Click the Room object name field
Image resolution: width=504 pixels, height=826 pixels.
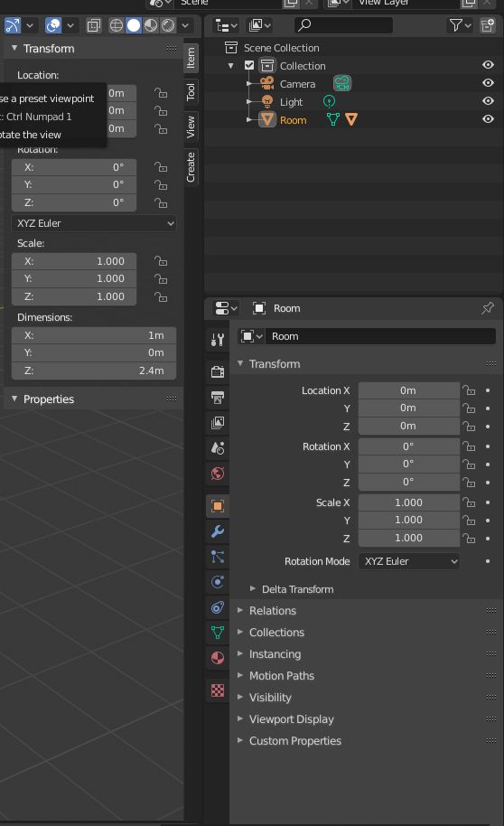[381, 336]
